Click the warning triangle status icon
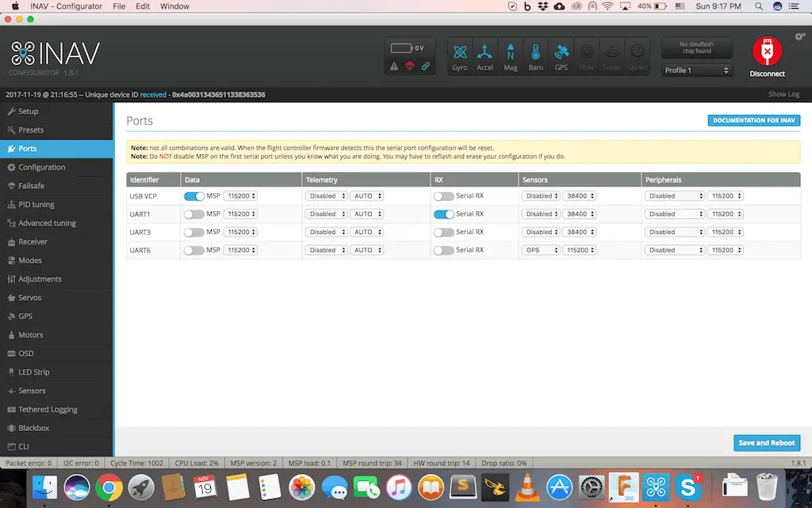This screenshot has width=812, height=508. tap(394, 66)
